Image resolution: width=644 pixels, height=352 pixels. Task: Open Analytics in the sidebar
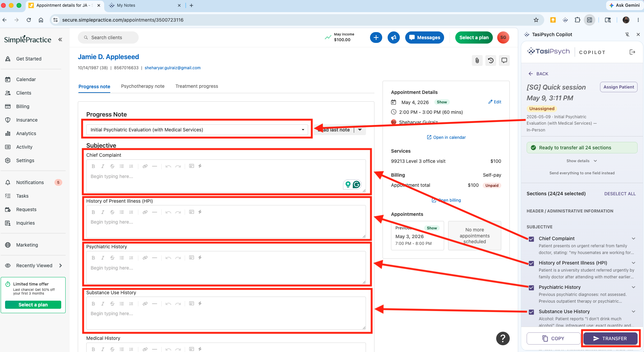(x=26, y=133)
